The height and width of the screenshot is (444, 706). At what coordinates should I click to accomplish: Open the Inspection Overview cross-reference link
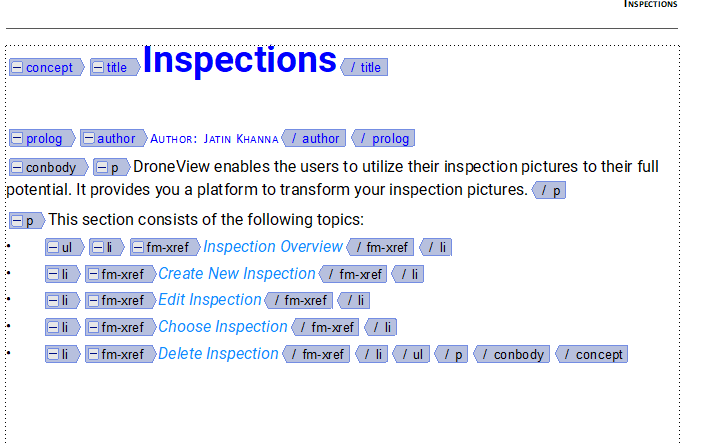pos(273,247)
